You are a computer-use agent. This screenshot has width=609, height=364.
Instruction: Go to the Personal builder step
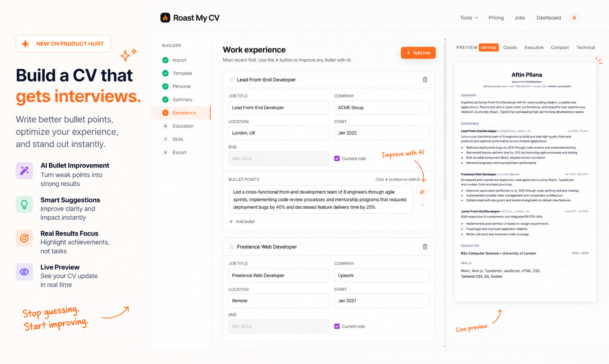coord(182,86)
